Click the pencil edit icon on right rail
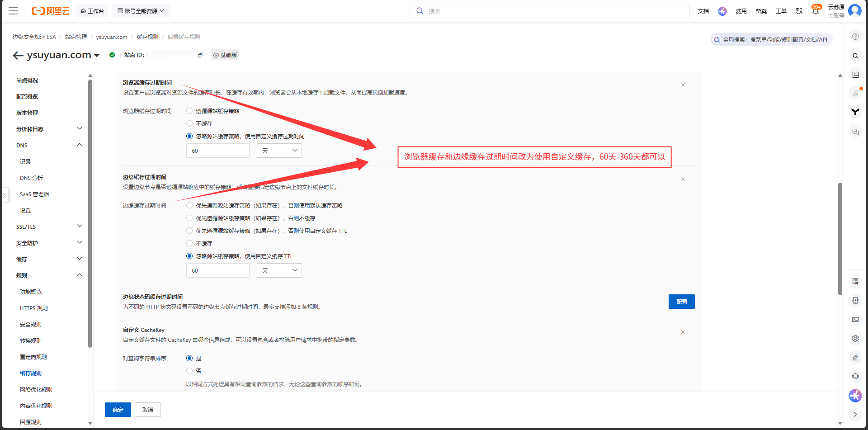This screenshot has height=430, width=868. (x=855, y=357)
